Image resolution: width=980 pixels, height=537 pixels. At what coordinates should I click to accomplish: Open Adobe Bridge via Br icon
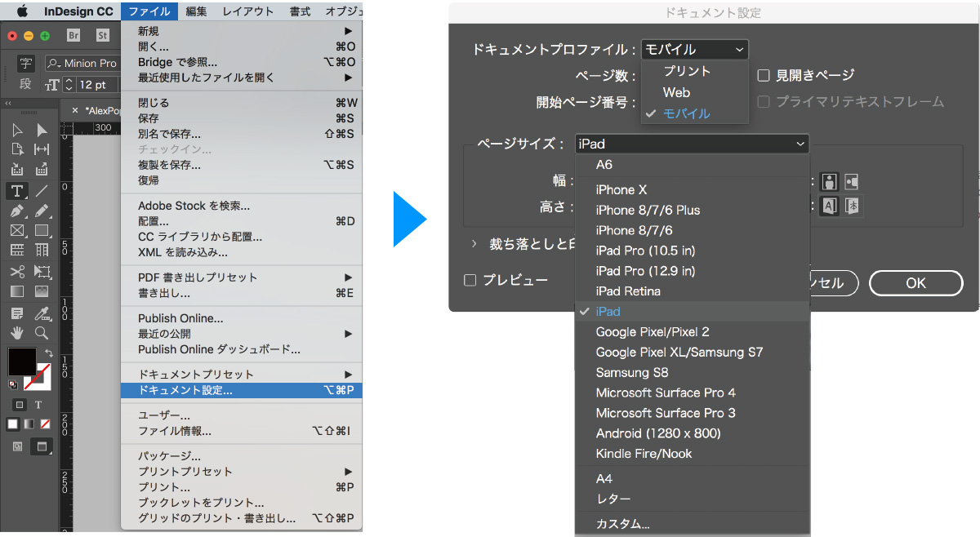point(73,36)
